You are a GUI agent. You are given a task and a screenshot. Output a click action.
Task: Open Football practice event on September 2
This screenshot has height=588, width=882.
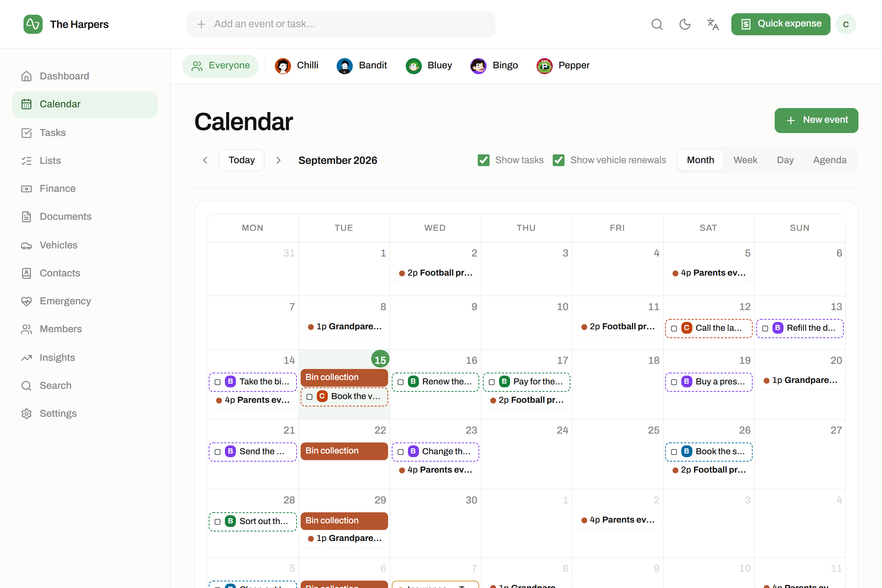(x=435, y=273)
